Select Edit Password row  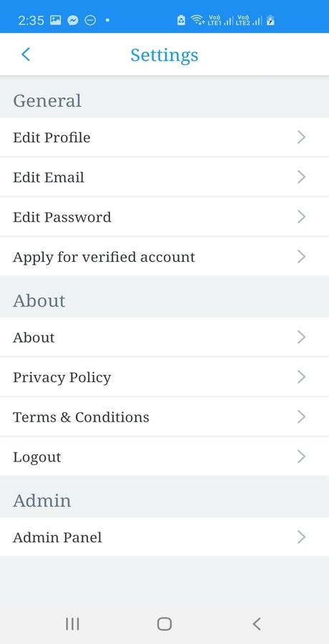click(164, 217)
